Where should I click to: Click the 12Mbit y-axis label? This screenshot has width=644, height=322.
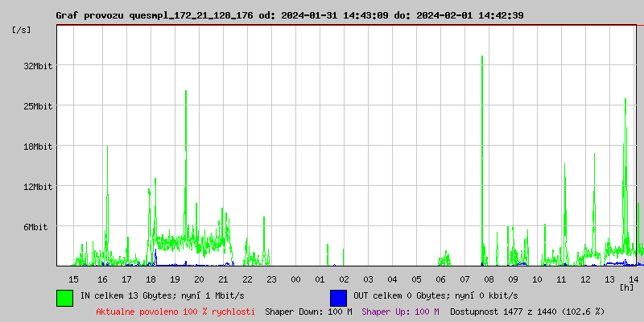(x=38, y=187)
